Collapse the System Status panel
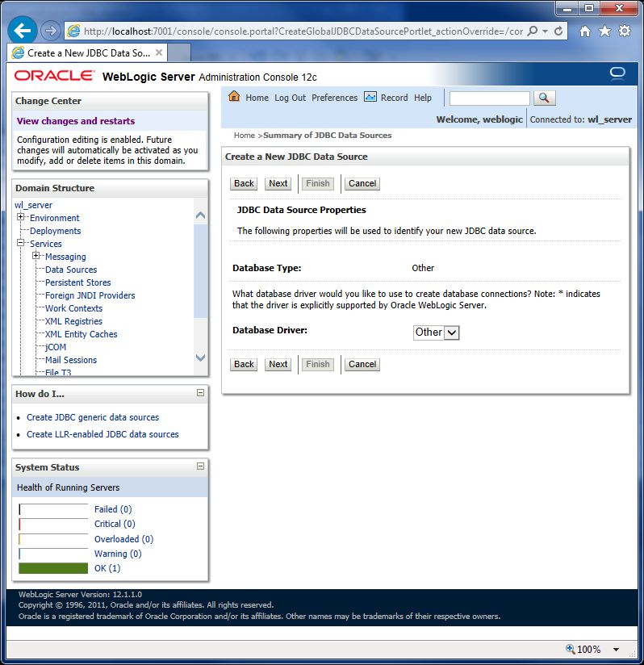 [x=200, y=466]
